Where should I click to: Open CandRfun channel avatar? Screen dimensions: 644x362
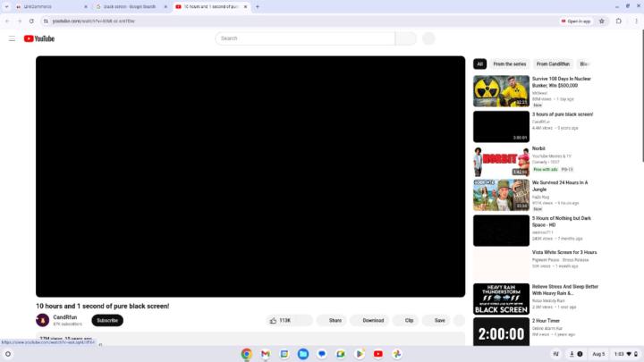42,320
